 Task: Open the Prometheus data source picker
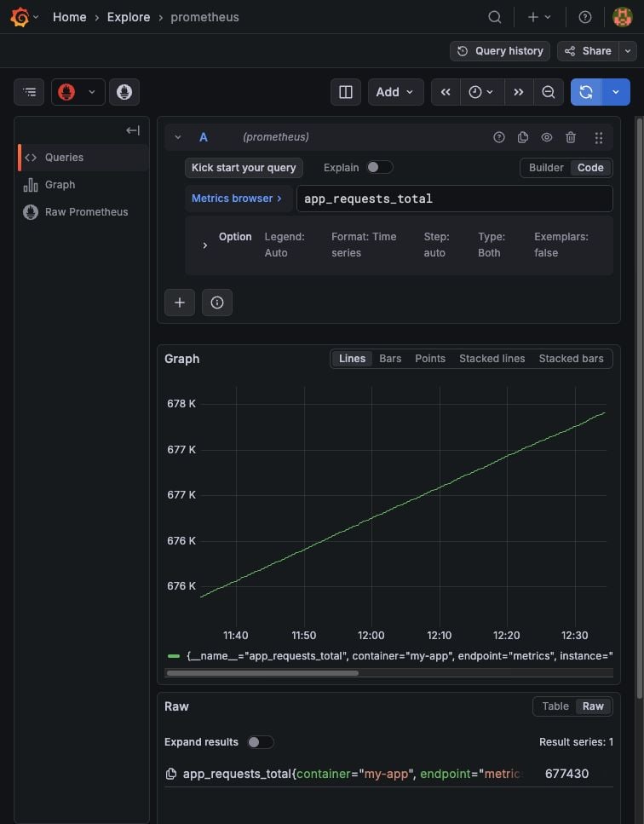(78, 92)
